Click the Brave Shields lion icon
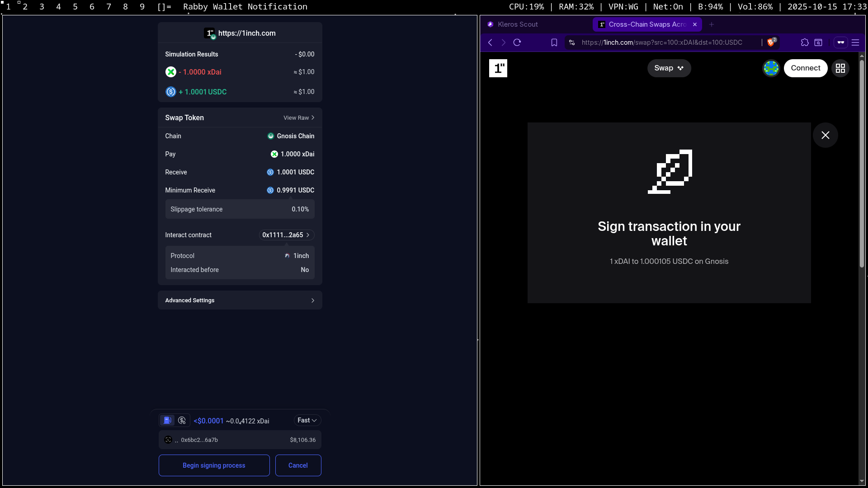Image resolution: width=868 pixels, height=488 pixels. (771, 42)
